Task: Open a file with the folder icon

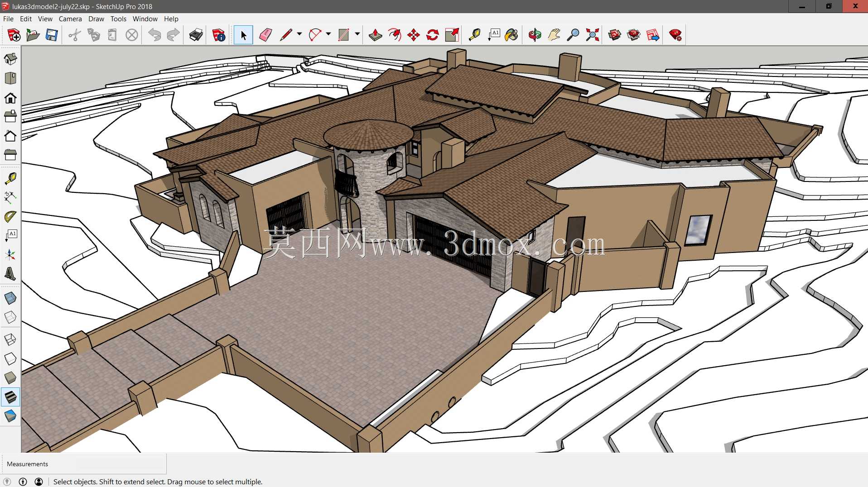Action: click(x=33, y=35)
